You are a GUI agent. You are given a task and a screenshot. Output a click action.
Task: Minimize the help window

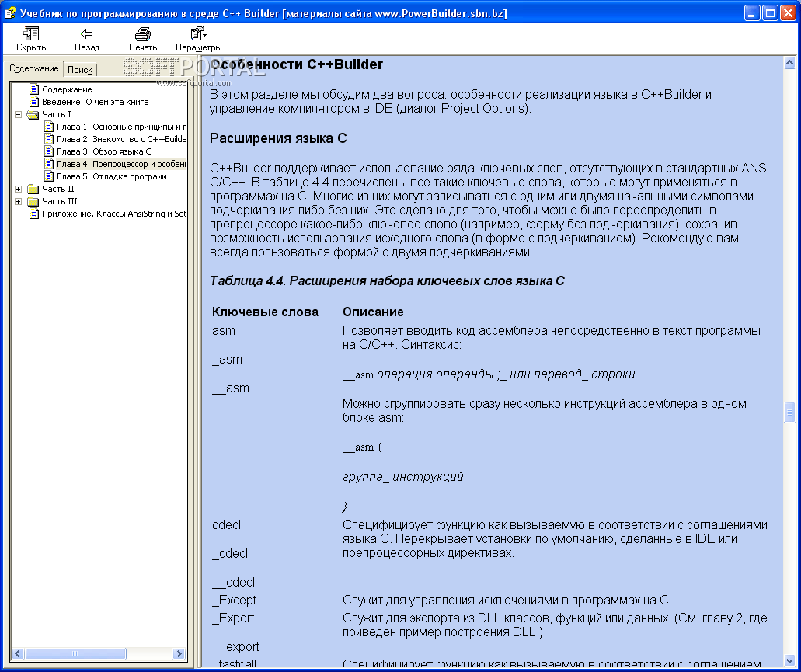tap(751, 12)
